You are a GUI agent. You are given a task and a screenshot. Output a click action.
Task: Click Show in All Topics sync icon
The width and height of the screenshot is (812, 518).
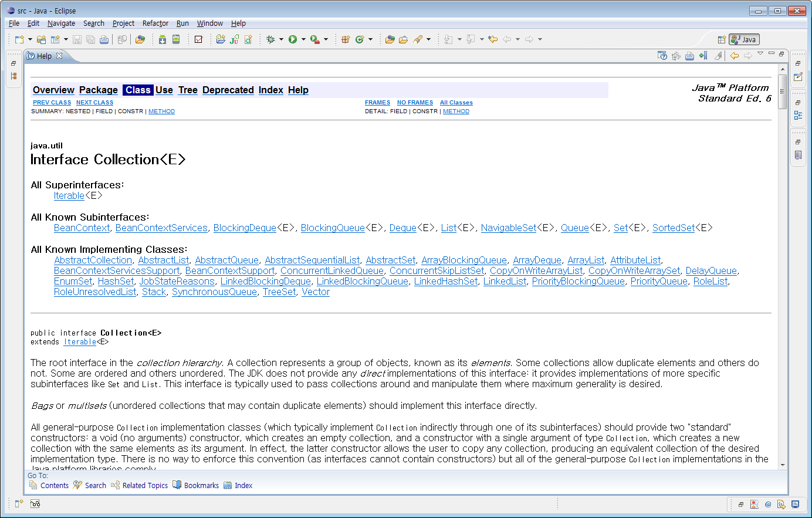tap(676, 56)
